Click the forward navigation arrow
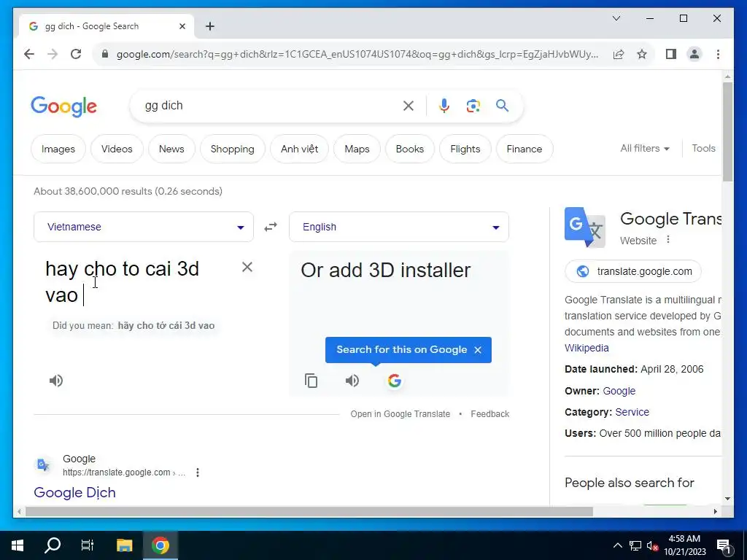 [x=53, y=54]
